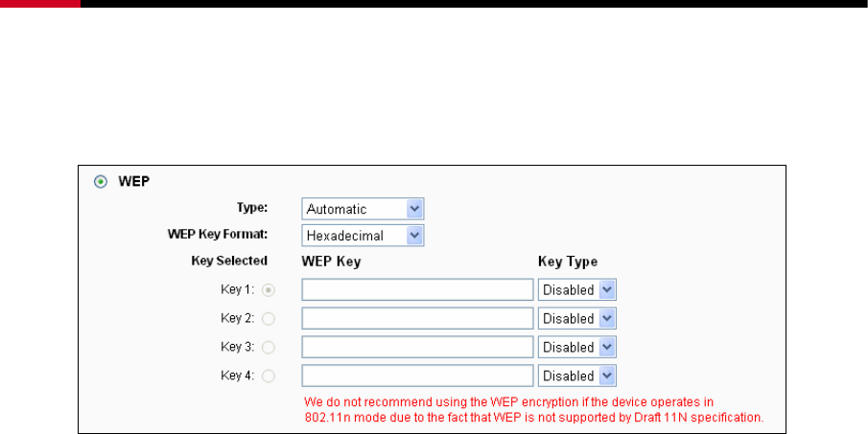
Task: Select the Key 1 radio button
Action: click(x=269, y=289)
